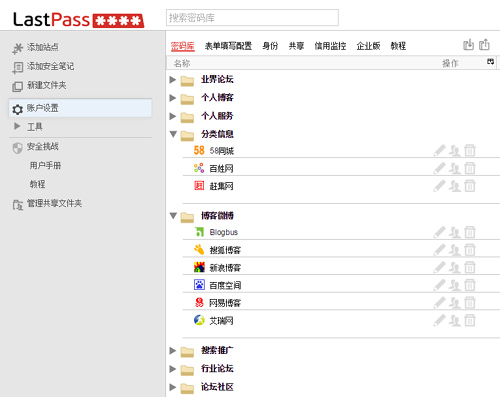Open the 教程 link in sidebar

[37, 184]
